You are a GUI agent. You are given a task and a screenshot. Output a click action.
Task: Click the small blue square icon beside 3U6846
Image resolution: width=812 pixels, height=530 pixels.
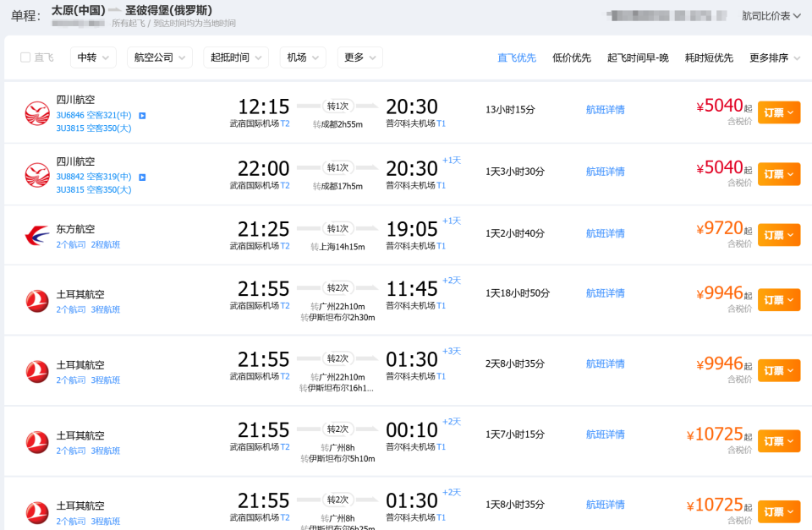142,116
